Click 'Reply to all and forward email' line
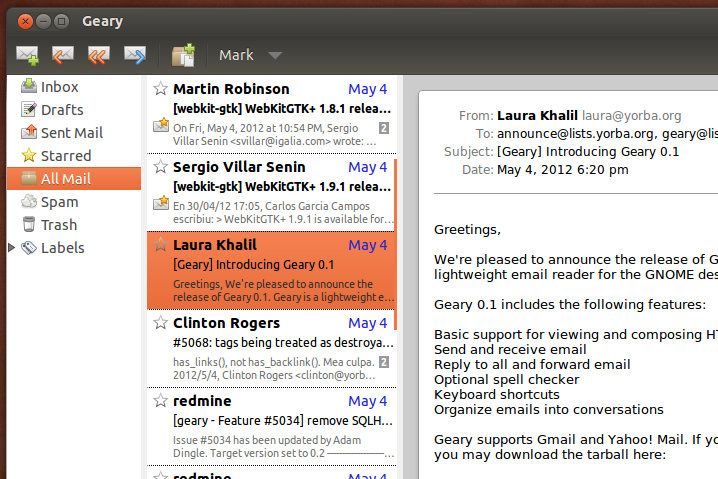 click(x=532, y=365)
